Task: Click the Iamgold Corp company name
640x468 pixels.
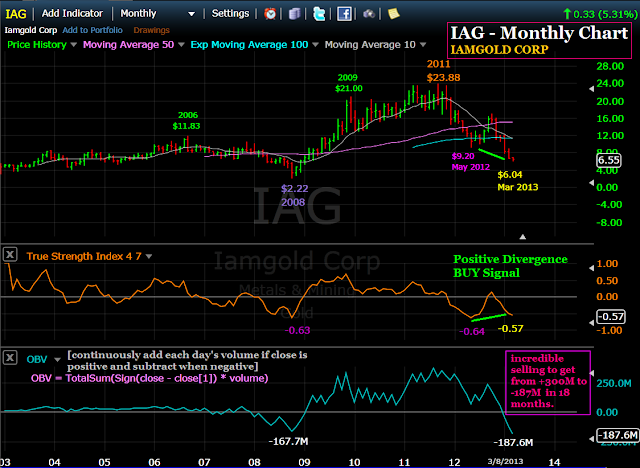Action: pos(31,30)
